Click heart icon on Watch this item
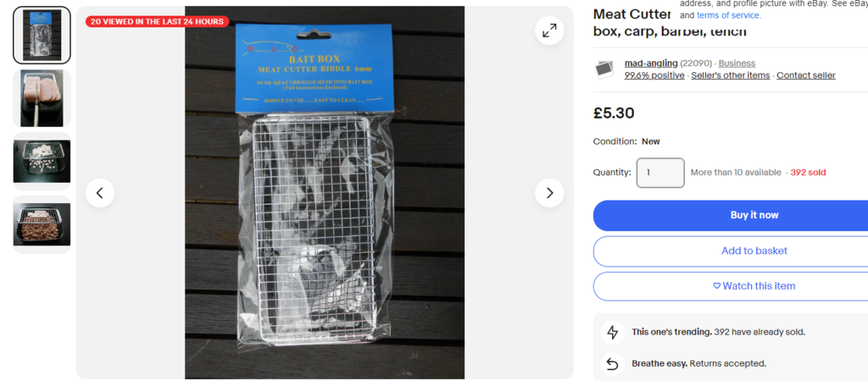This screenshot has width=868, height=381. point(717,286)
